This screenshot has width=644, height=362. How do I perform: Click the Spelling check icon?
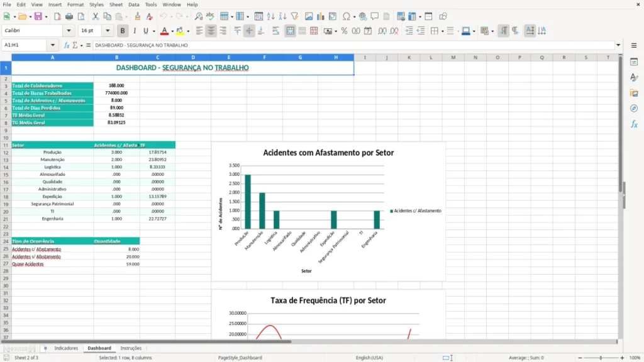coord(210,16)
